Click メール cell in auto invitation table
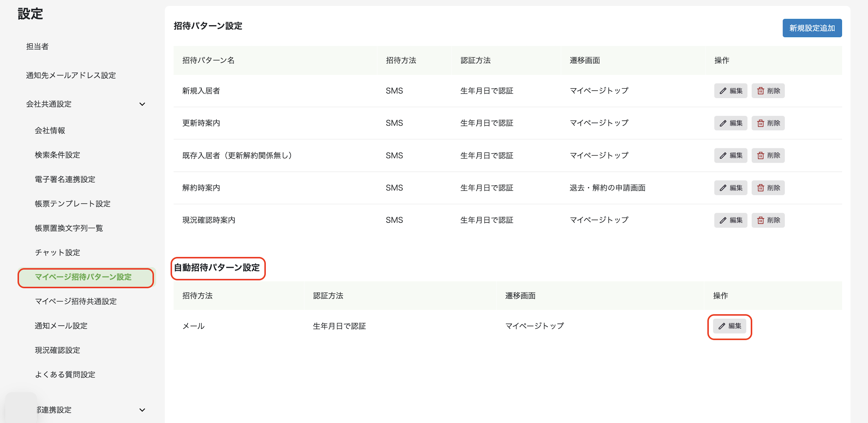Viewport: 868px width, 423px height. point(193,326)
